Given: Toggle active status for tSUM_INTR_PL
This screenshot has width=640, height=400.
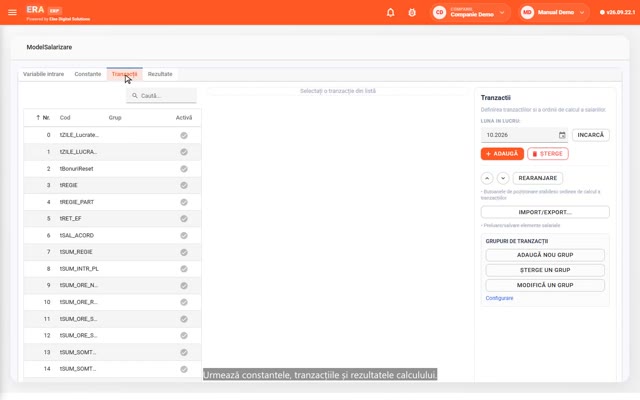Looking at the screenshot, I should [x=184, y=269].
